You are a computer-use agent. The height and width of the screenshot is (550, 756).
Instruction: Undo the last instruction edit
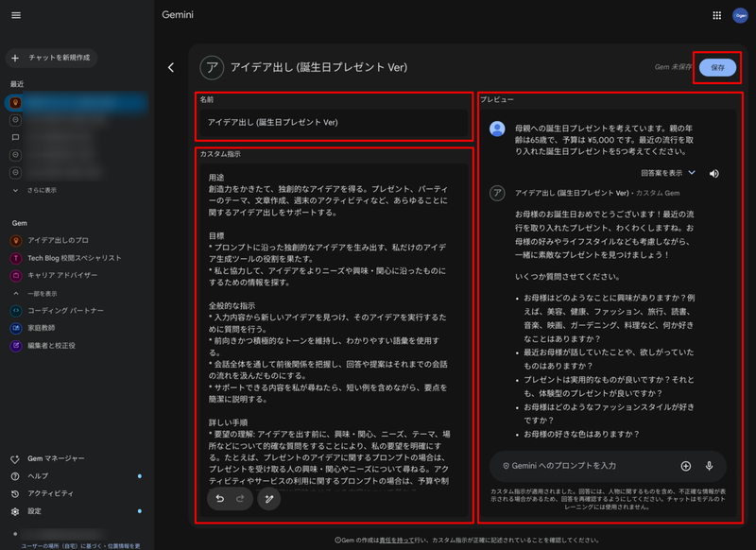click(220, 499)
